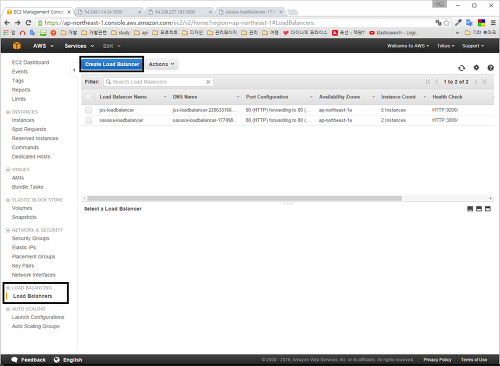The width and height of the screenshot is (500, 366).
Task: Open Volumes in the sidebar
Action: tap(22, 208)
